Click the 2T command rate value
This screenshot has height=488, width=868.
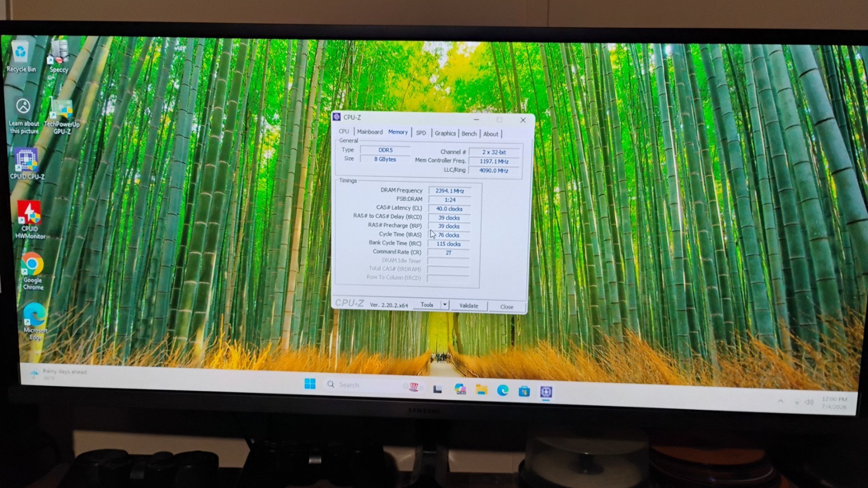click(x=448, y=253)
